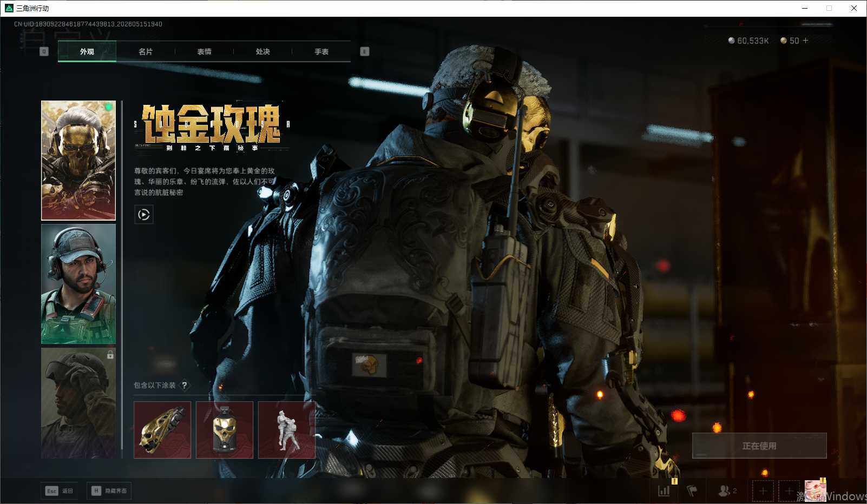View the white execution figure item
Viewport: 867px width, 504px height.
[x=287, y=430]
